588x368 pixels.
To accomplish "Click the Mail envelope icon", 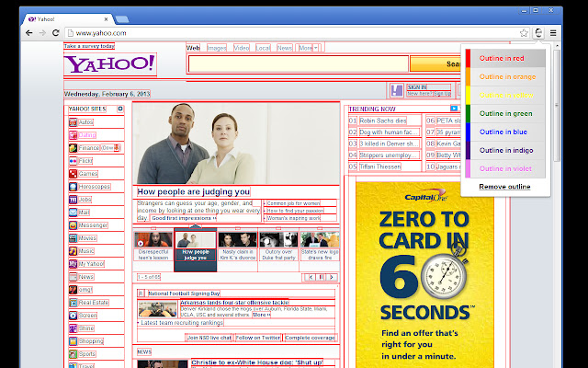I will click(x=73, y=213).
